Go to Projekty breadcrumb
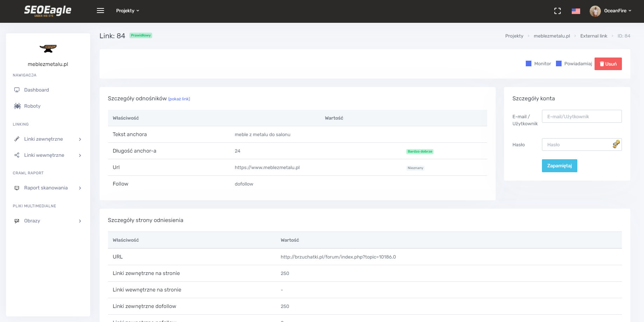This screenshot has height=322, width=644. pos(514,36)
